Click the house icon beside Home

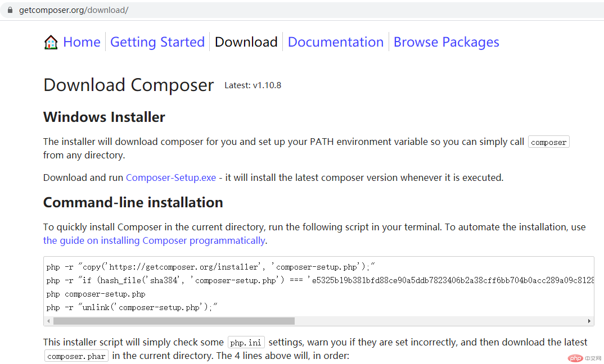click(51, 42)
